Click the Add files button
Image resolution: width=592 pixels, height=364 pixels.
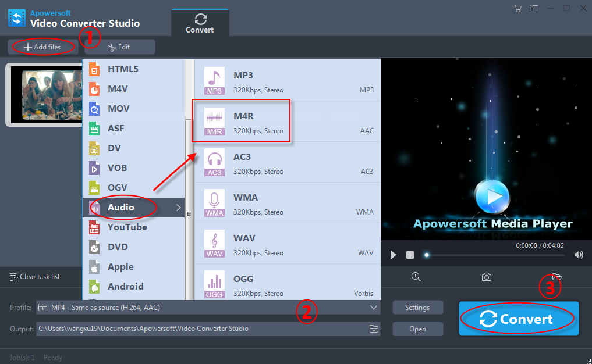point(42,47)
